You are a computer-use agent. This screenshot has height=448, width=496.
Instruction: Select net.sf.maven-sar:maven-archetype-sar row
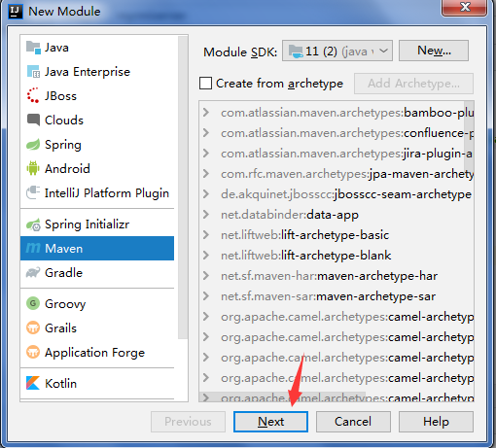[x=337, y=296]
